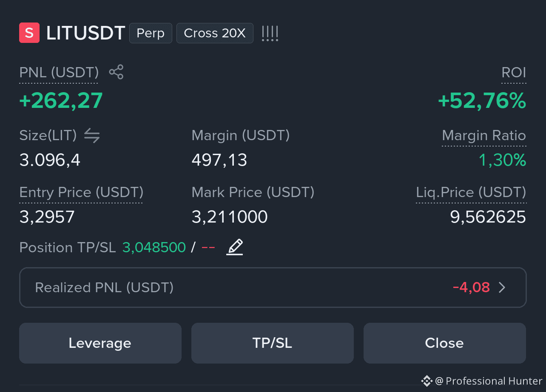Click the PNL share icon
The width and height of the screenshot is (546, 392).
pyautogui.click(x=116, y=72)
